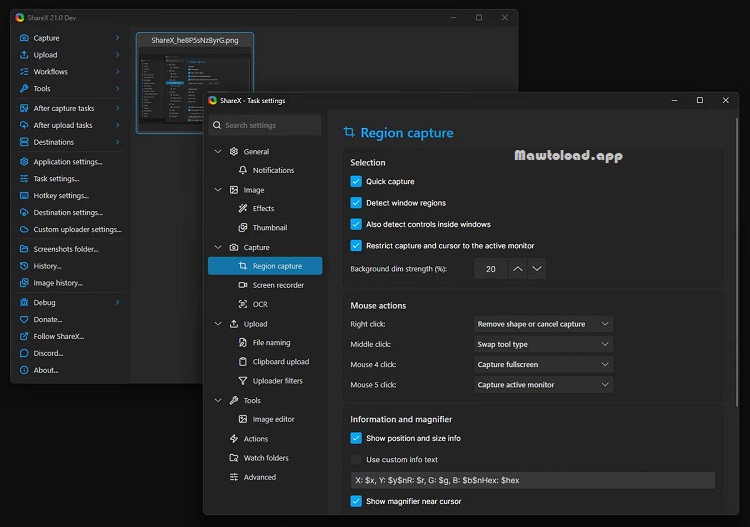Collapse the General tree section chevron
This screenshot has width=750, height=527.
pos(218,152)
